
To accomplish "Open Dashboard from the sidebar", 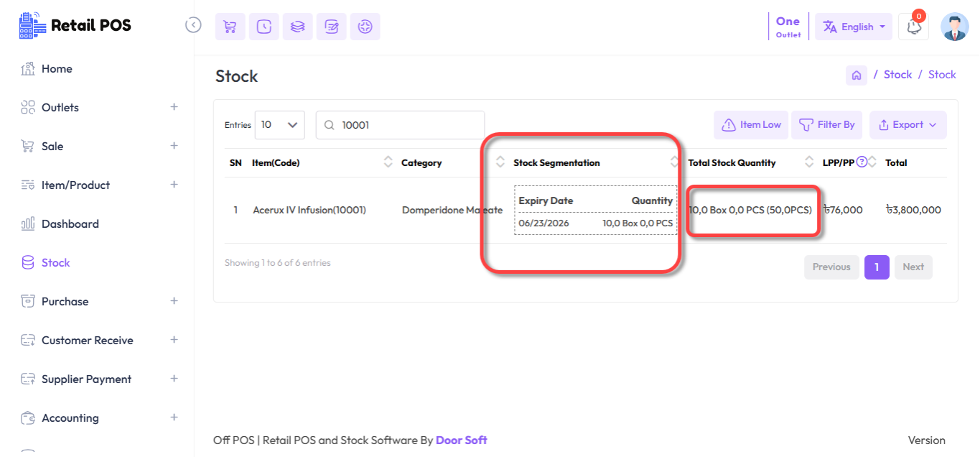I will coord(70,223).
